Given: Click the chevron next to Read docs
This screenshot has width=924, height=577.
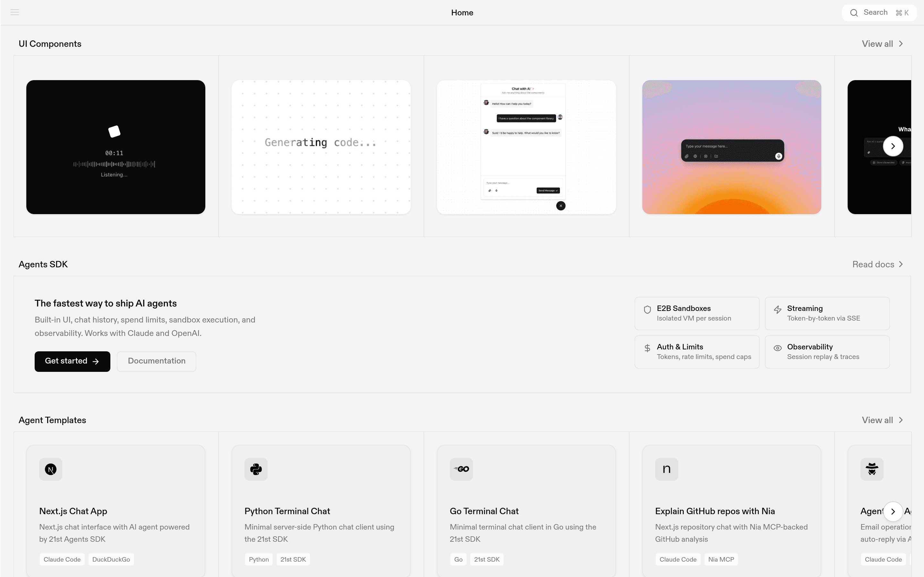Looking at the screenshot, I should coord(901,264).
